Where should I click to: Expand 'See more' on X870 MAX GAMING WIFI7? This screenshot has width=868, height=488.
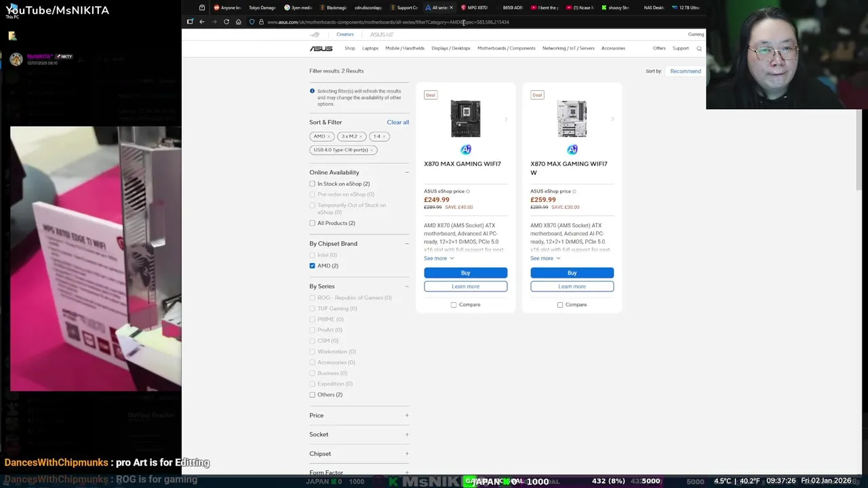(x=439, y=258)
